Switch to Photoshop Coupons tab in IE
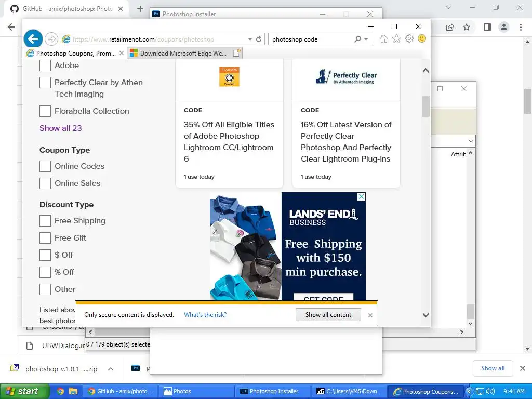Image resolution: width=532 pixels, height=399 pixels. (75, 54)
